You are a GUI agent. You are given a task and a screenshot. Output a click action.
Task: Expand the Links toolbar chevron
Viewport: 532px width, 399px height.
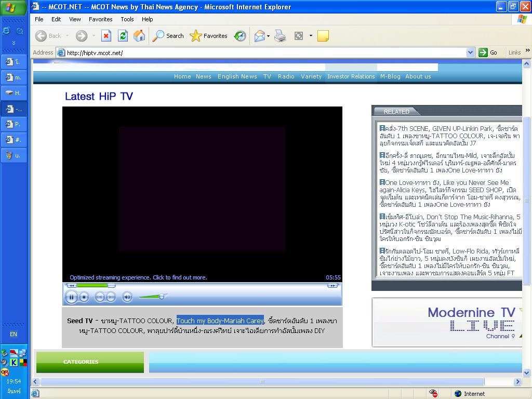click(x=528, y=50)
